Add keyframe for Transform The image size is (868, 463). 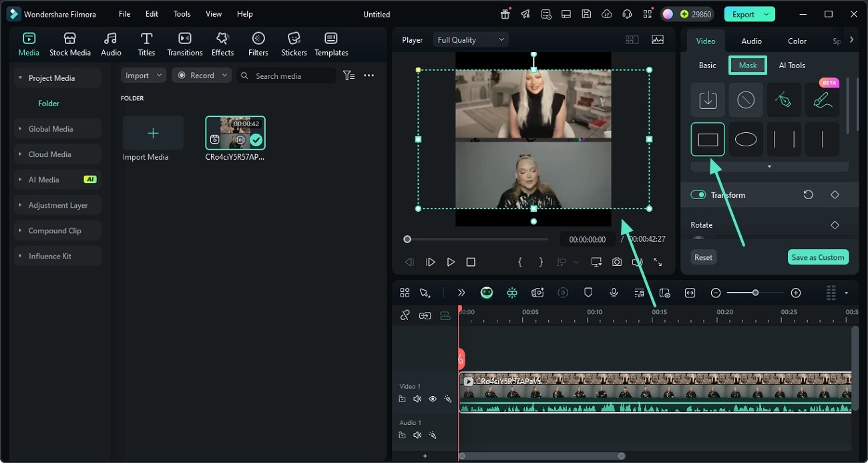coord(835,195)
